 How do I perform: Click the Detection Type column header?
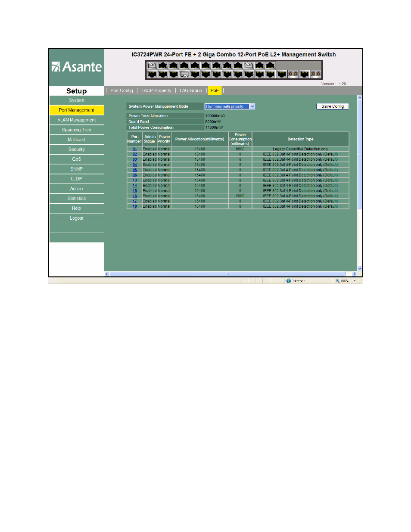(300, 139)
